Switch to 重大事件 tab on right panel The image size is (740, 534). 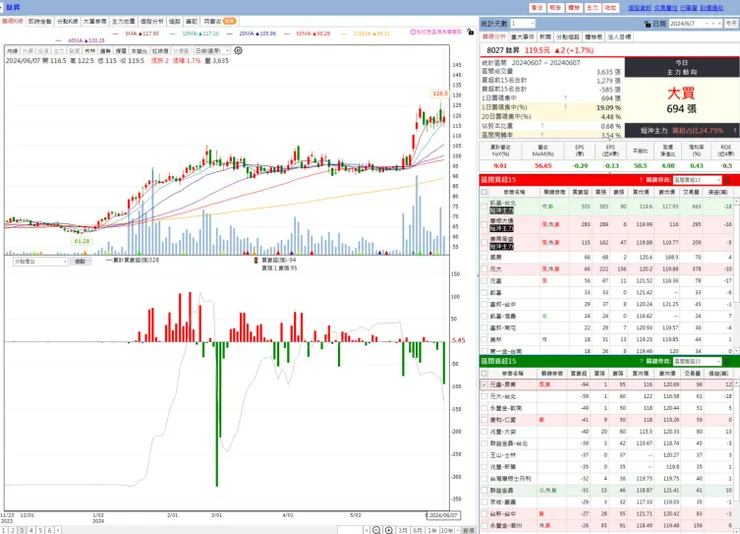tap(522, 37)
